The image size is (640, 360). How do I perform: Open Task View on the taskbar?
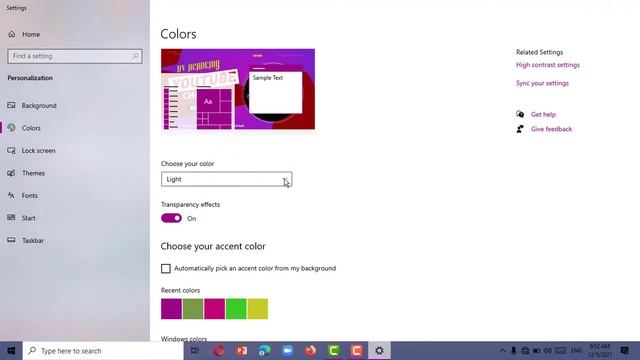(195, 351)
